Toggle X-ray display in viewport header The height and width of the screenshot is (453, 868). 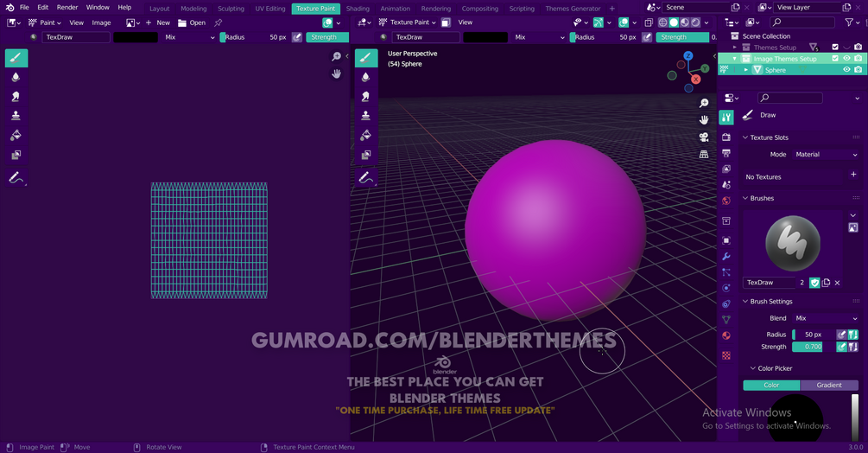pyautogui.click(x=649, y=22)
